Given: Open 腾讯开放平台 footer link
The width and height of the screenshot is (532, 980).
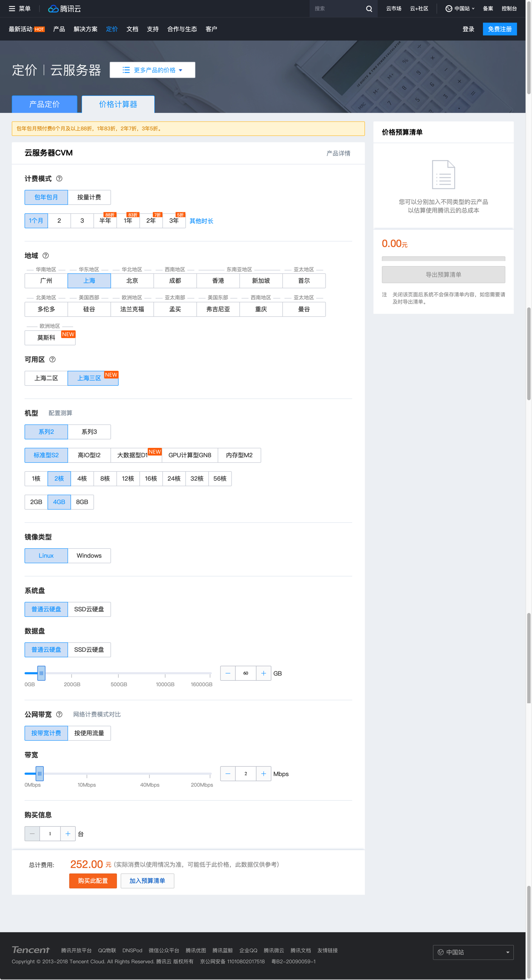Looking at the screenshot, I should pyautogui.click(x=76, y=950).
